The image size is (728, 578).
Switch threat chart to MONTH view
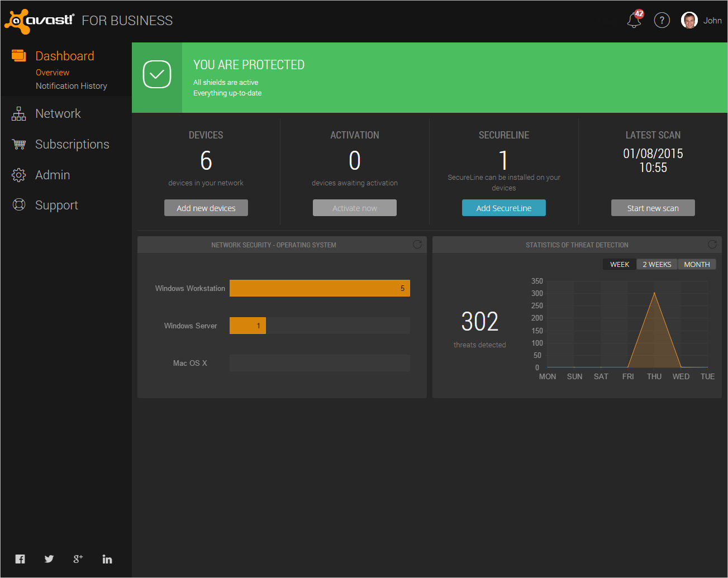(x=697, y=264)
